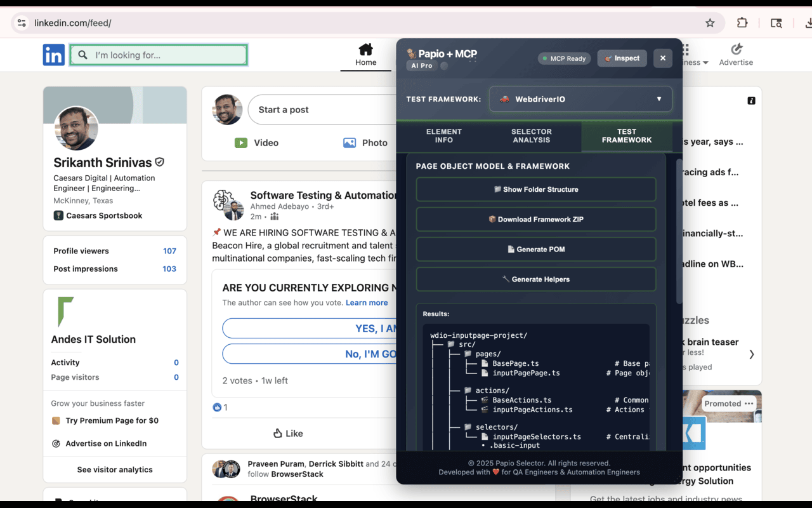Click inputPagePage.ts in results tree
This screenshot has width=812, height=508.
[526, 373]
